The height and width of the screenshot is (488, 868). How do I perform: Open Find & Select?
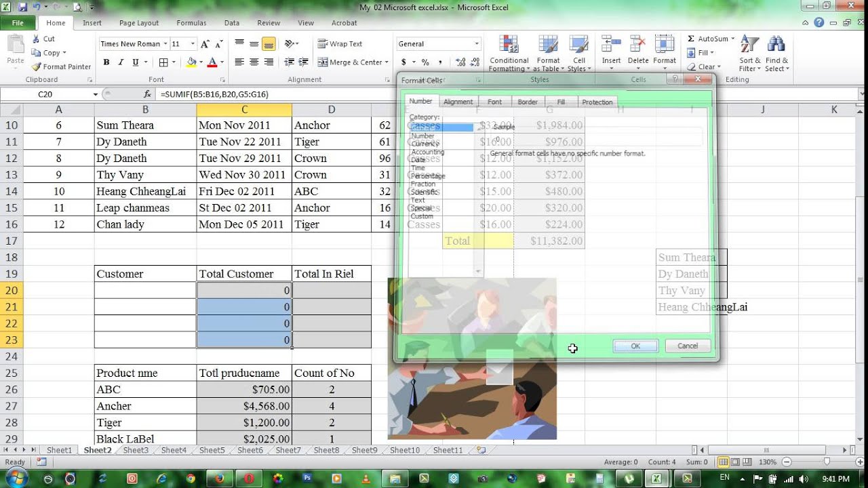pos(776,54)
